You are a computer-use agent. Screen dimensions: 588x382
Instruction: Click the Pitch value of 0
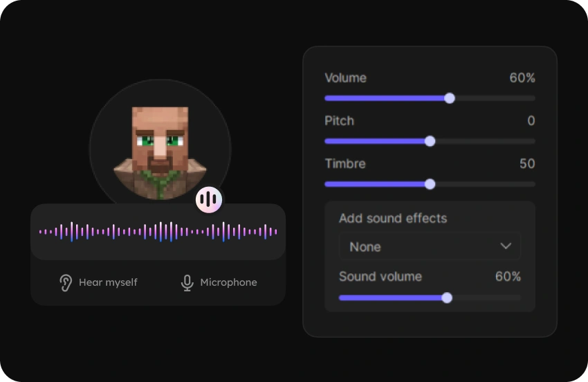(531, 121)
